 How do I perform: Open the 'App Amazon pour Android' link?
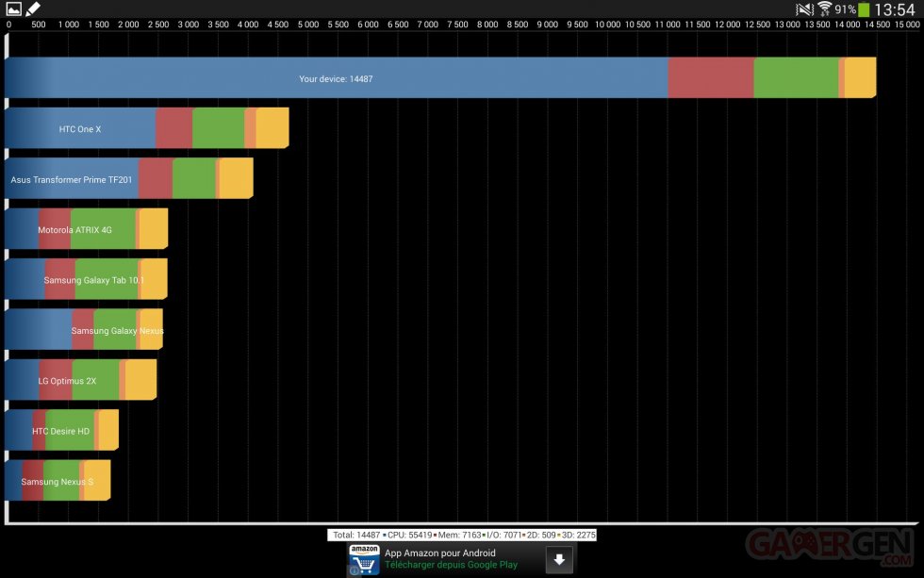click(x=439, y=553)
